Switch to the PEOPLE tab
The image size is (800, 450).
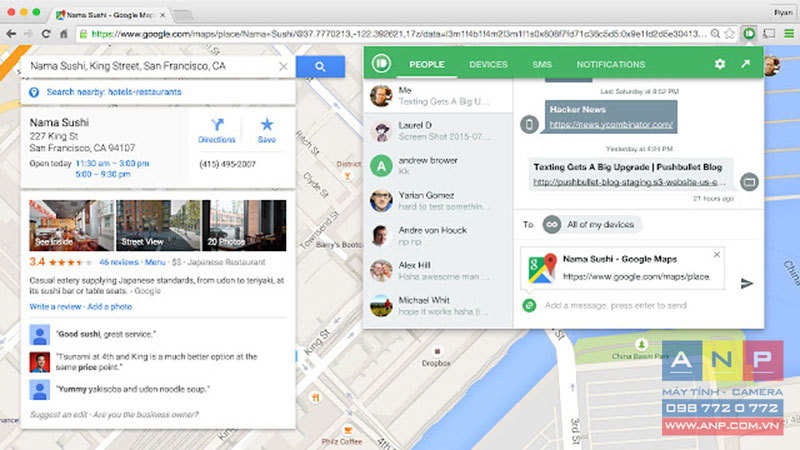427,64
